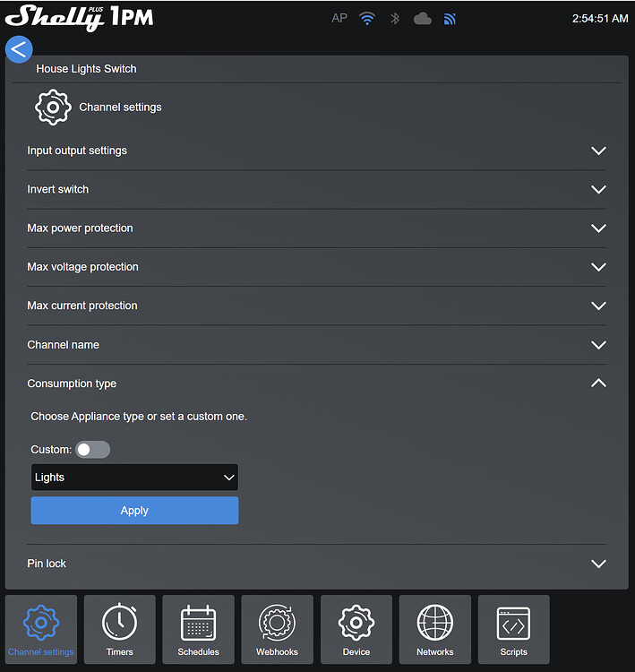Open the Scripts code icon
The width and height of the screenshot is (635, 672).
[513, 623]
